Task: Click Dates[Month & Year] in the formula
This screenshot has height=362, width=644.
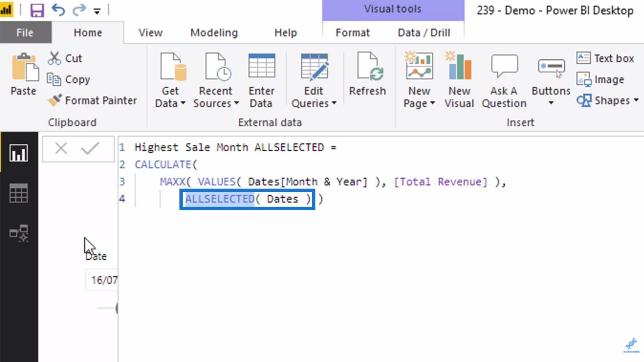Action: [x=307, y=182]
